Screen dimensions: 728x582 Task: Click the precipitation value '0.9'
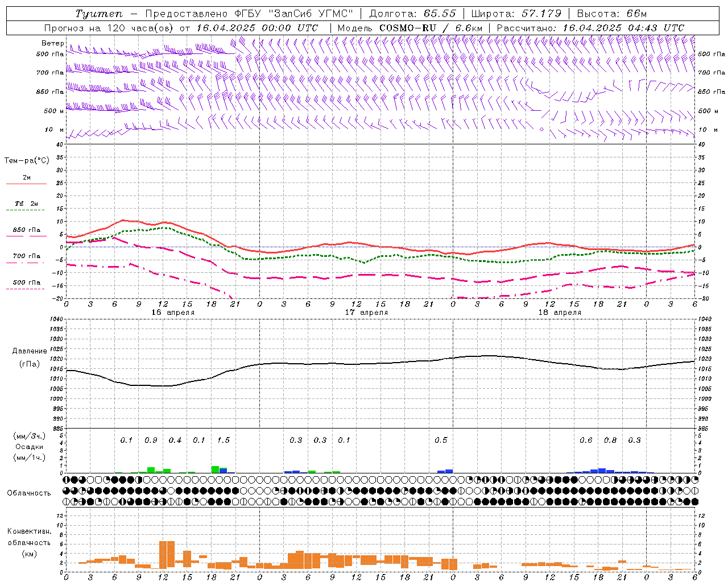pyautogui.click(x=151, y=440)
